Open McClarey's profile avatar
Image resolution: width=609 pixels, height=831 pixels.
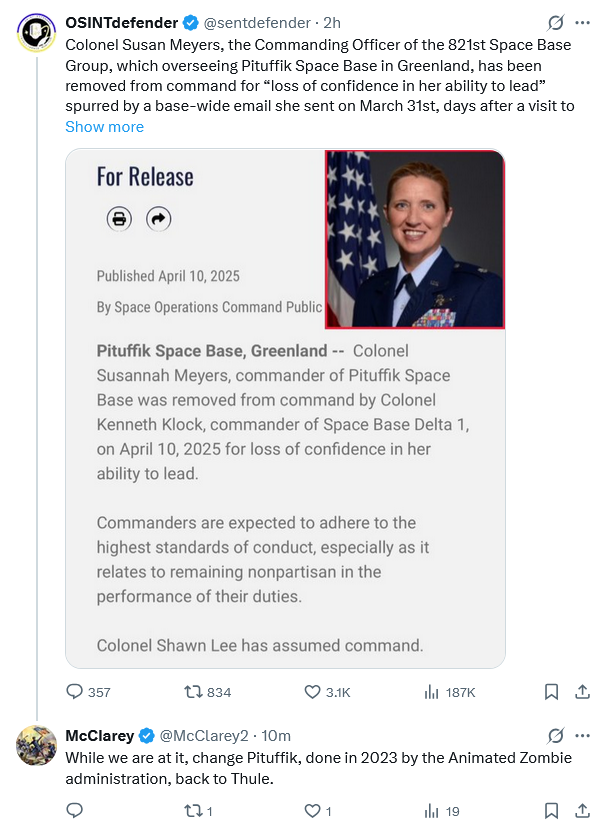[x=37, y=746]
